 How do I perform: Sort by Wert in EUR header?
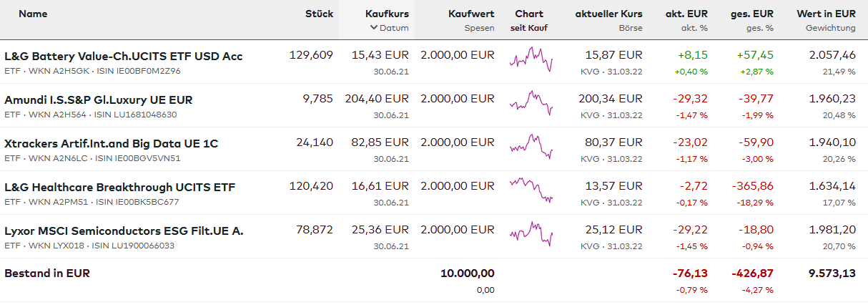click(x=826, y=14)
